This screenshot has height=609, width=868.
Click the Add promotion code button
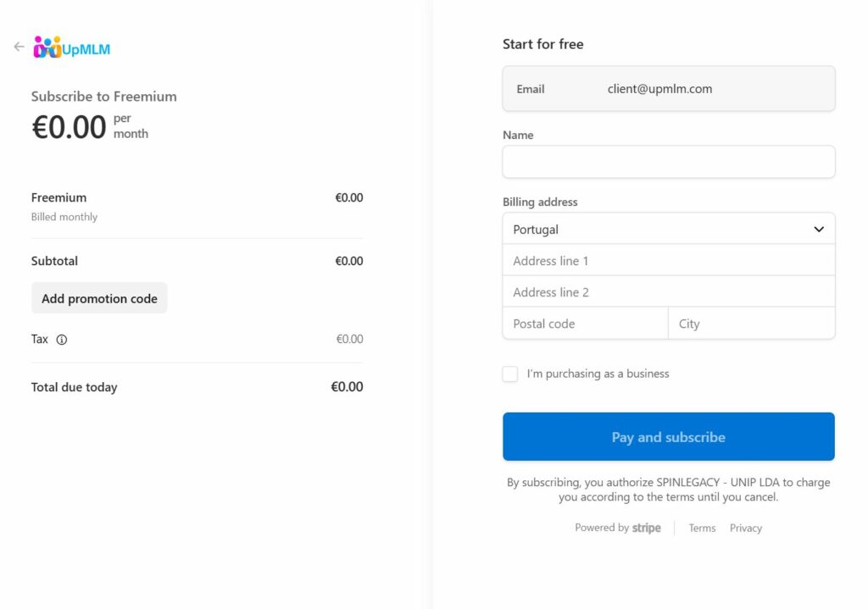point(99,298)
